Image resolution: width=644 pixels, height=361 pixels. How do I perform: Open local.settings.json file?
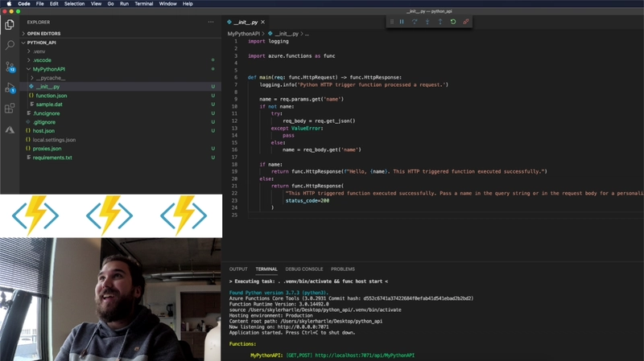(54, 140)
